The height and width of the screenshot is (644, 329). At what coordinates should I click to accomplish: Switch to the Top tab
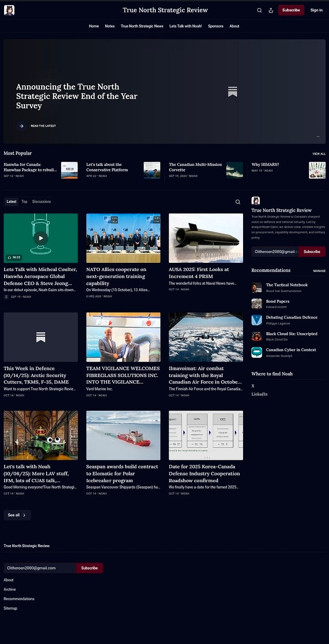(24, 202)
